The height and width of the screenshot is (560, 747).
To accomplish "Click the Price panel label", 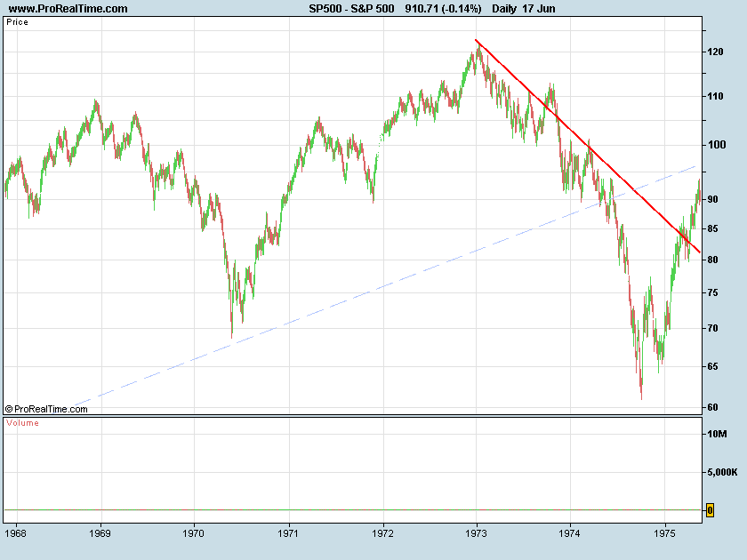I will point(17,22).
